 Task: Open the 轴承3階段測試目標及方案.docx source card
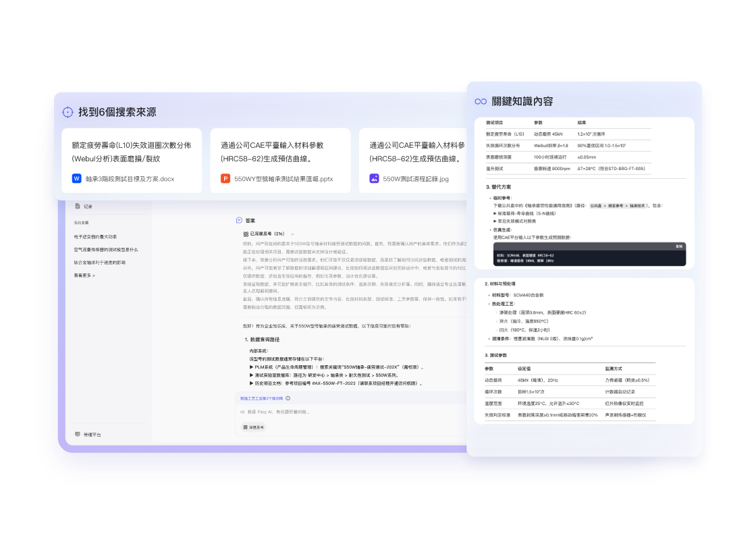[132, 161]
